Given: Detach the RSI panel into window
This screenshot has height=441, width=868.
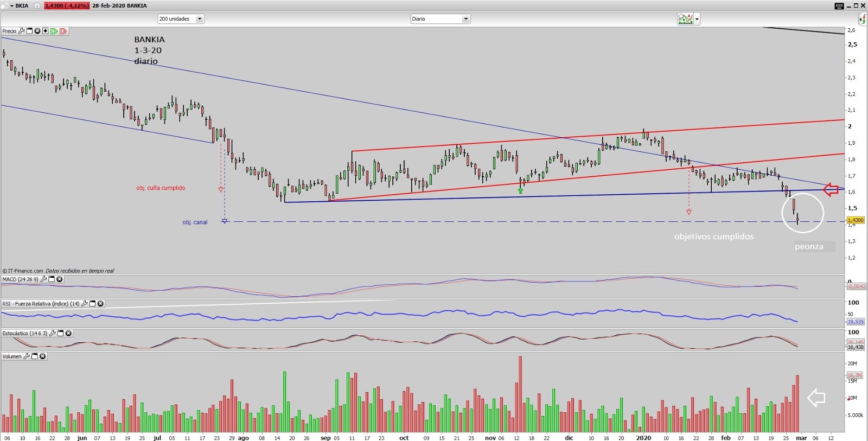Looking at the screenshot, I should point(92,304).
